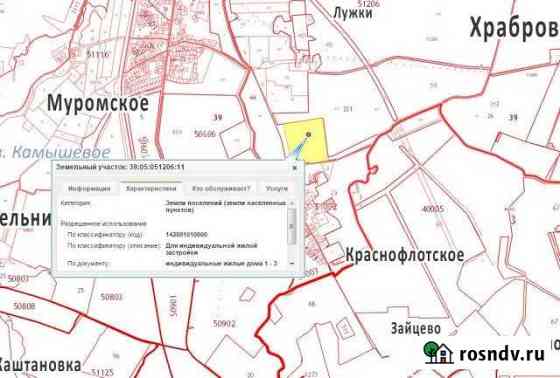Click the code value 142001010000

(186, 235)
